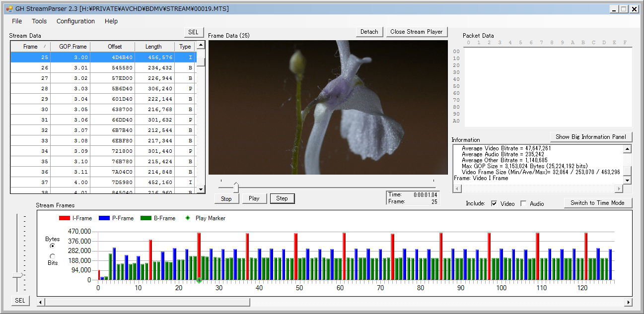Click the GH StreamParser title bar app icon
Screen dimensions: 644x314
coord(9,9)
